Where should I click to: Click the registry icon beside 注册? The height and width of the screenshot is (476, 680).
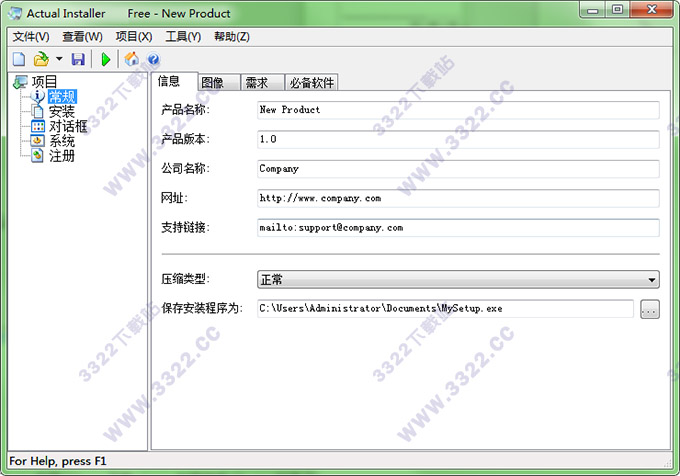[x=38, y=156]
